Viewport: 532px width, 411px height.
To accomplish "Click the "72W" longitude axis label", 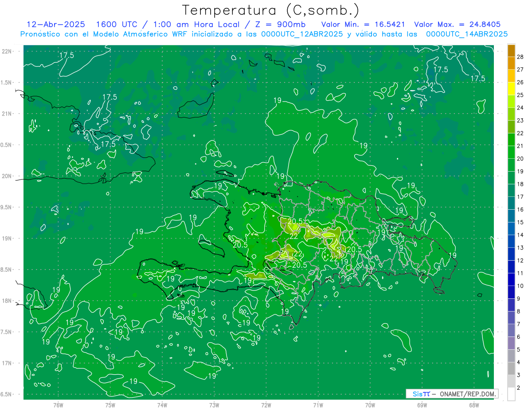I will pos(266,405).
